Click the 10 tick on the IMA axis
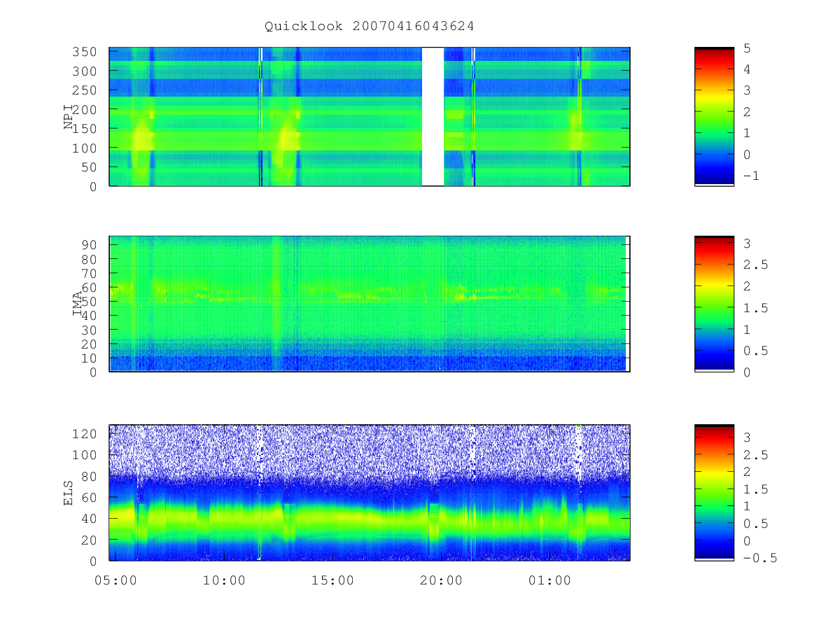The image size is (840, 630). point(90,358)
